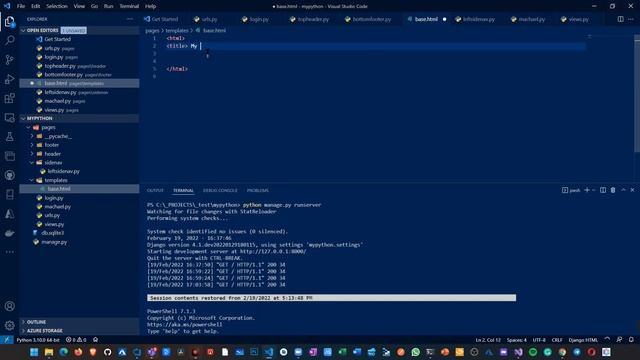Screen dimensions: 640x360
Task: Open the Testing flask view
Action: [9, 137]
